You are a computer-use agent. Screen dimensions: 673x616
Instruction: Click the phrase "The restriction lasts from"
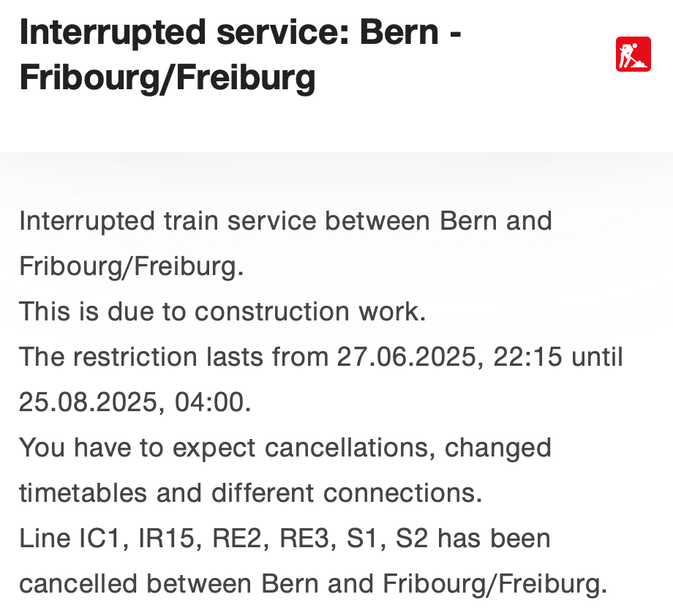[174, 357]
